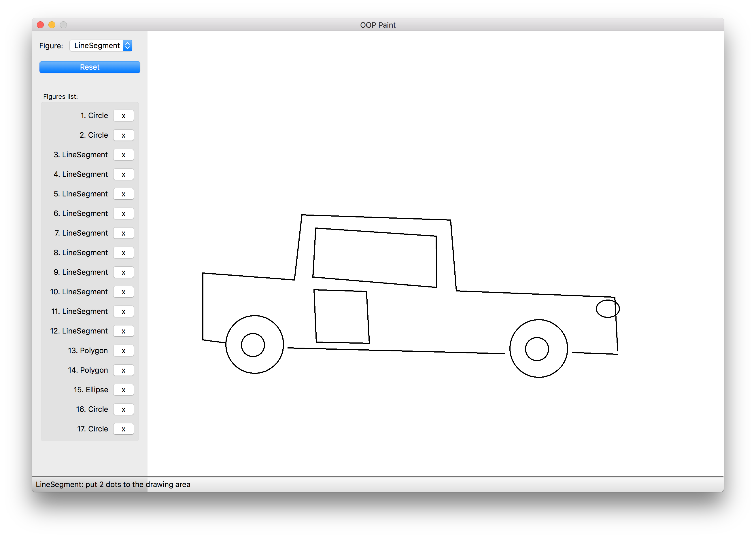Remove 10. LineSegment with x button
This screenshot has height=538, width=756.
pos(123,291)
